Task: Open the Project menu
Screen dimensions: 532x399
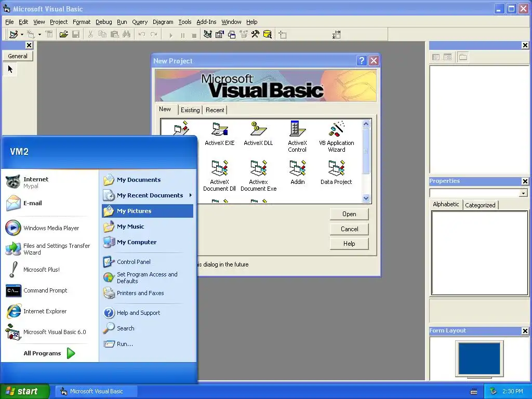Action: (x=59, y=22)
